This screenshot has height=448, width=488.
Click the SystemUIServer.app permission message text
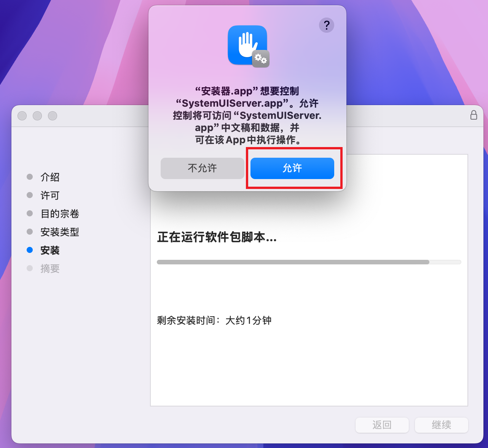pyautogui.click(x=247, y=115)
